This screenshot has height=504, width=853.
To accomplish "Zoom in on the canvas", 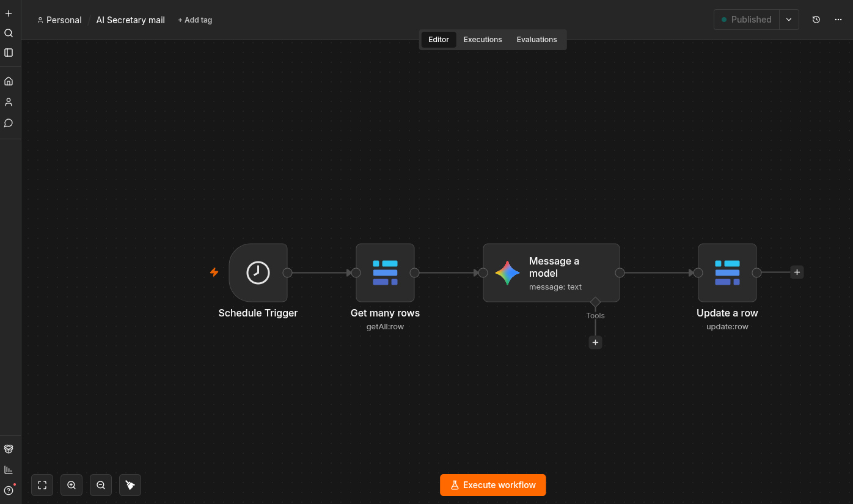I will (71, 485).
